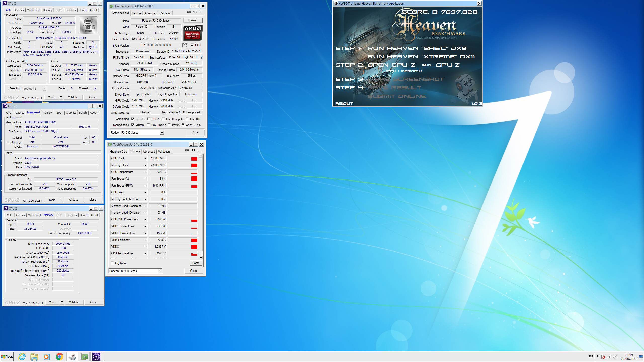Toggle the DirectML checkbox

tap(187, 119)
